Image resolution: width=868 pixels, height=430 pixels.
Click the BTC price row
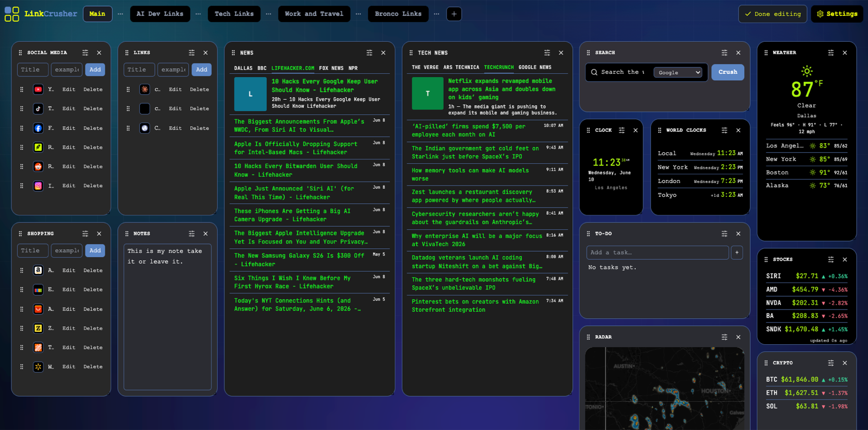(x=807, y=380)
